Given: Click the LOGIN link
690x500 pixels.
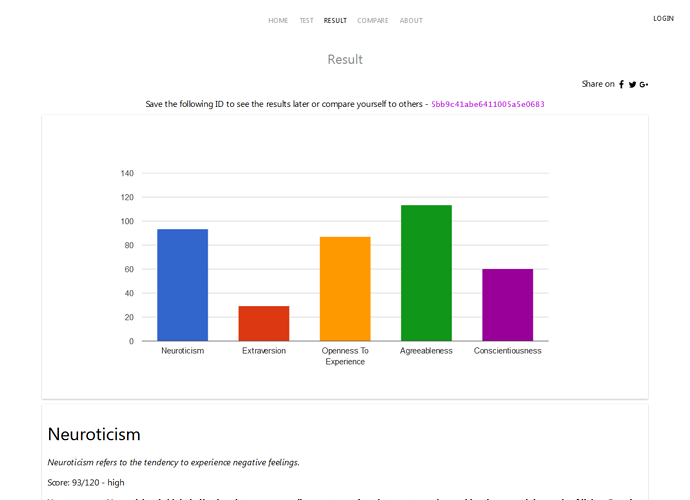Looking at the screenshot, I should (663, 18).
